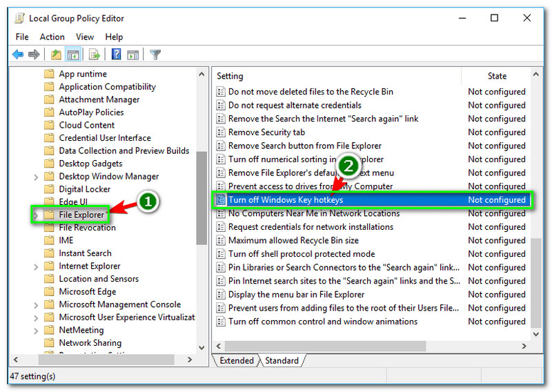
Task: Expand the File Explorer tree node
Action: 36,215
